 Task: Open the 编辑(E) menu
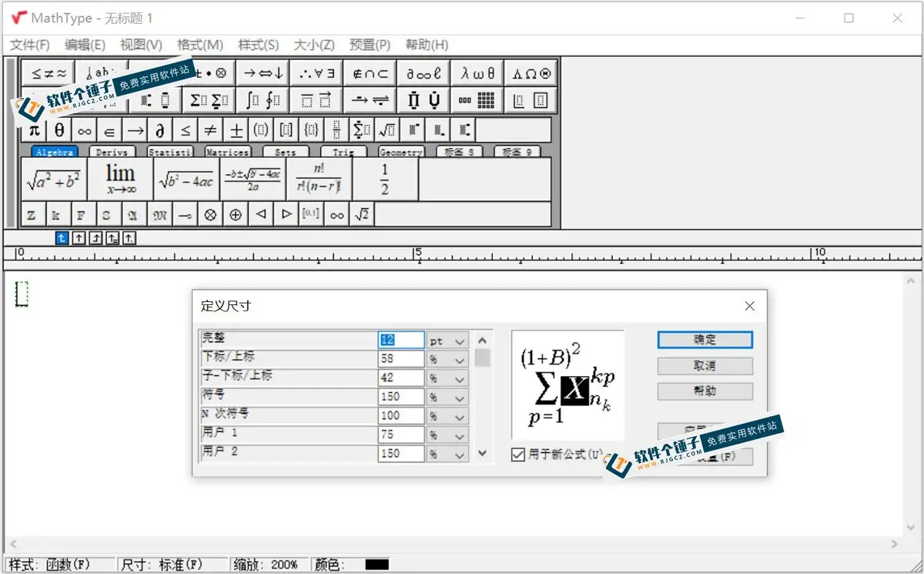click(85, 45)
